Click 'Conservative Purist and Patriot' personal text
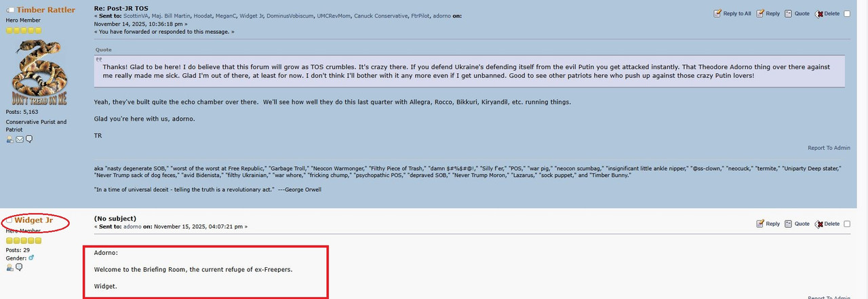The width and height of the screenshot is (868, 299). tap(36, 125)
